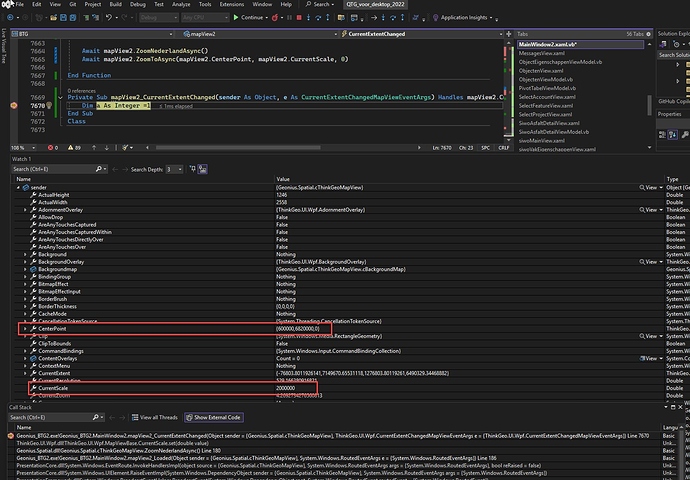Open the Any CPU platform dropdown

pos(206,18)
